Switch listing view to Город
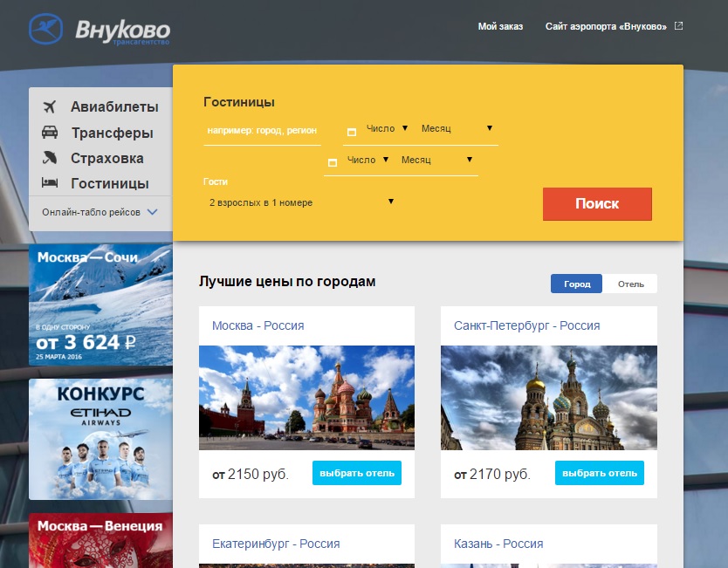Viewport: 728px width, 568px height. point(576,284)
